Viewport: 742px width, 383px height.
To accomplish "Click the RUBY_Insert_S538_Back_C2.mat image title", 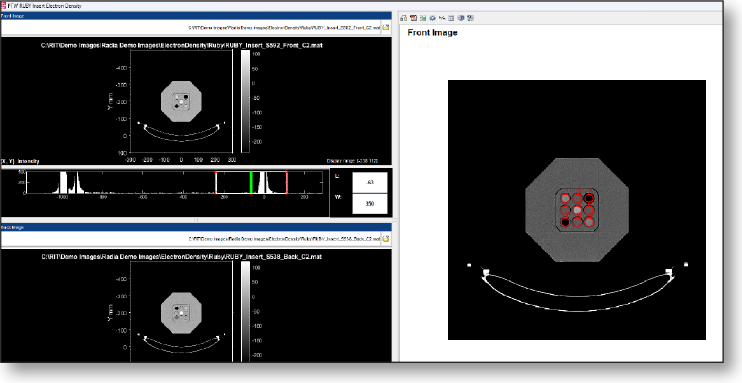I will (x=182, y=257).
